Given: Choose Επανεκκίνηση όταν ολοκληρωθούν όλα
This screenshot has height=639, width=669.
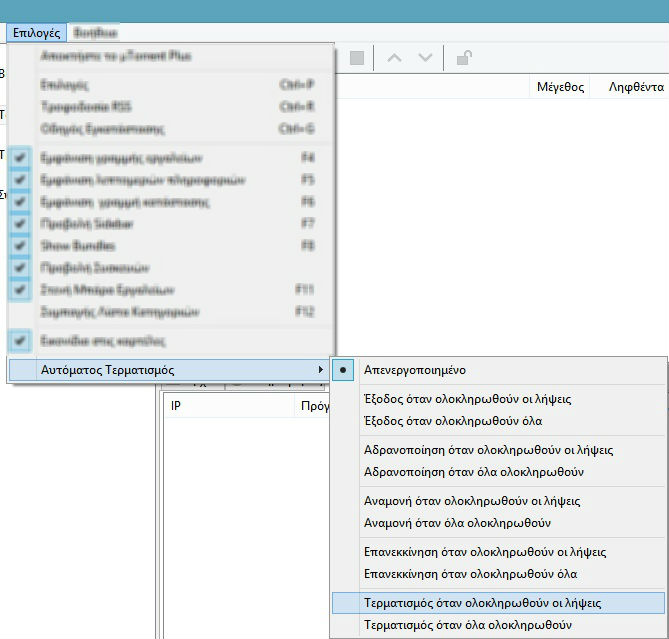Looking at the screenshot, I should 499,574.
